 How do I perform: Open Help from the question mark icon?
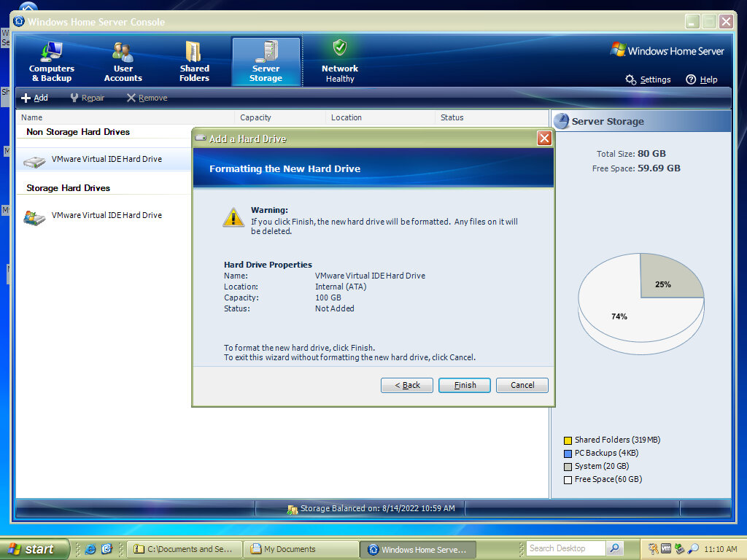691,79
